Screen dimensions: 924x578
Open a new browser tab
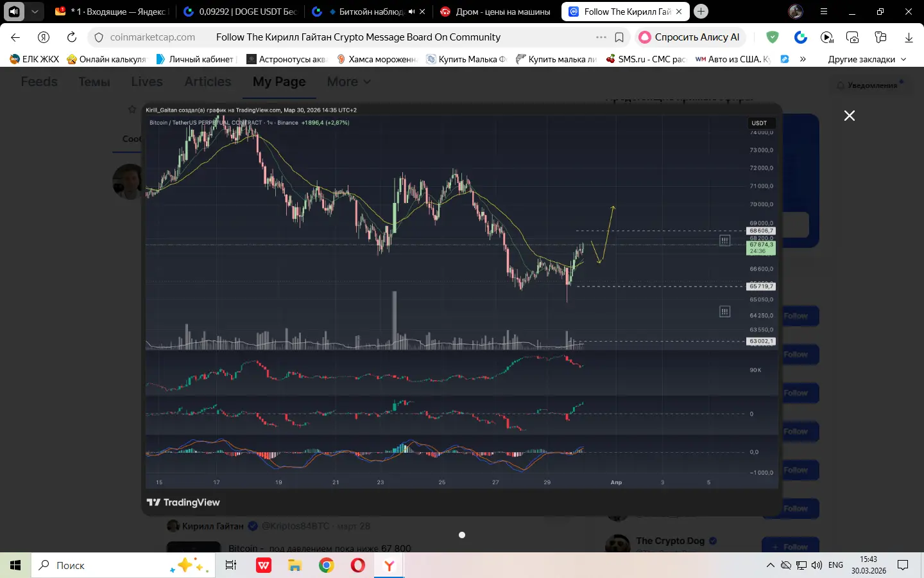(x=701, y=12)
